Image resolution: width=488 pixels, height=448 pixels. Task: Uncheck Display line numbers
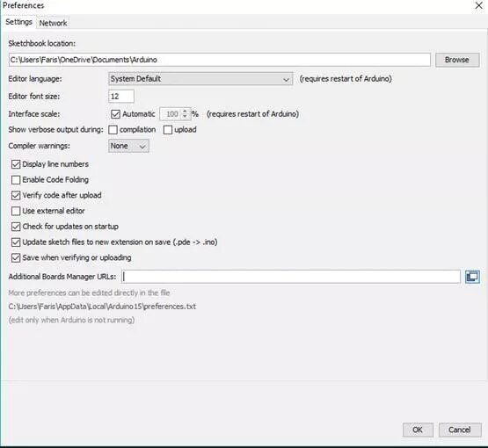coord(16,164)
